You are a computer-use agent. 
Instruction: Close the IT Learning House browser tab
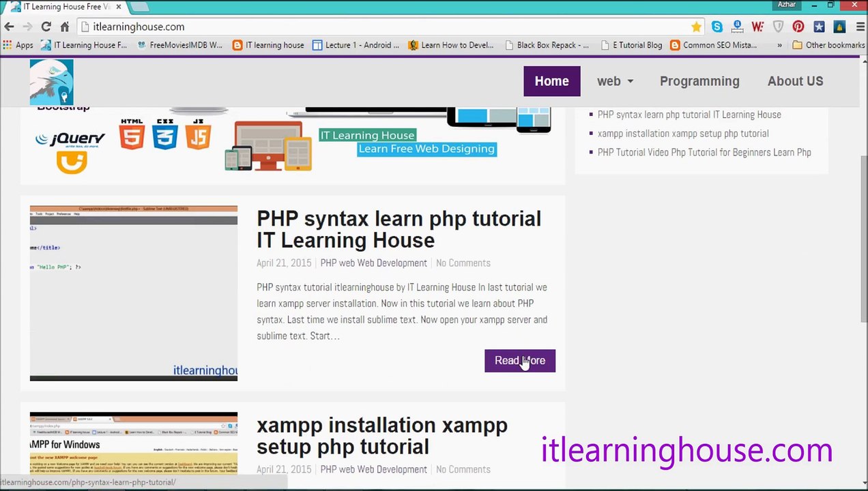[x=118, y=7]
